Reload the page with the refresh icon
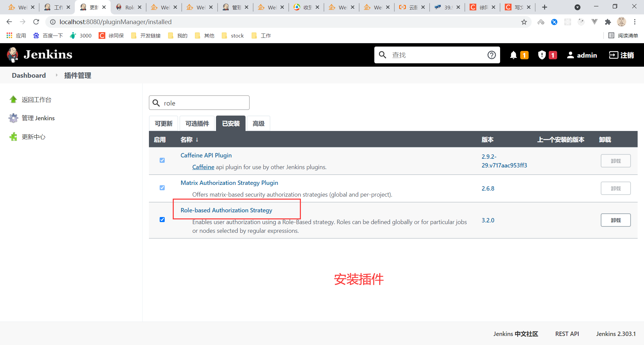Viewport: 644px width, 345px height. [x=36, y=22]
